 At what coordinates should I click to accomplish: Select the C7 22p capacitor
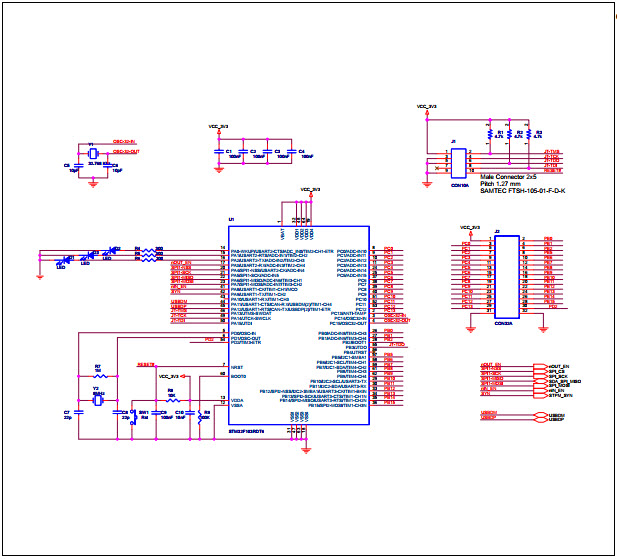pos(80,412)
